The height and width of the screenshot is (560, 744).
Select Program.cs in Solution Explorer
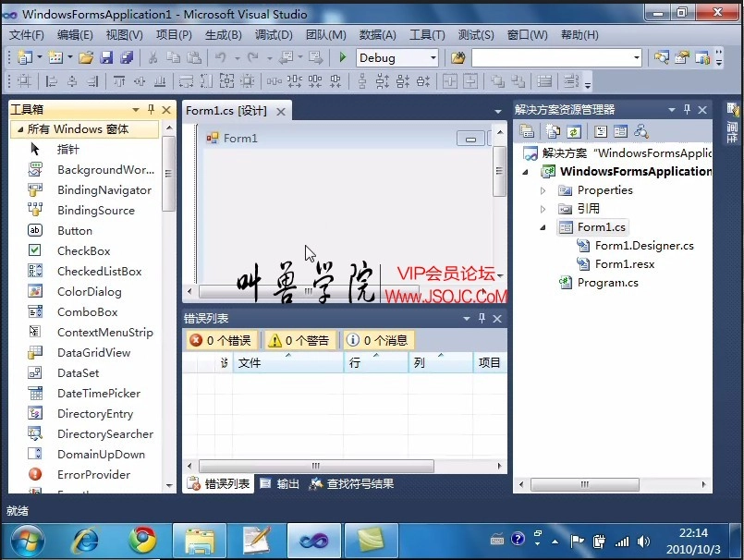[607, 283]
